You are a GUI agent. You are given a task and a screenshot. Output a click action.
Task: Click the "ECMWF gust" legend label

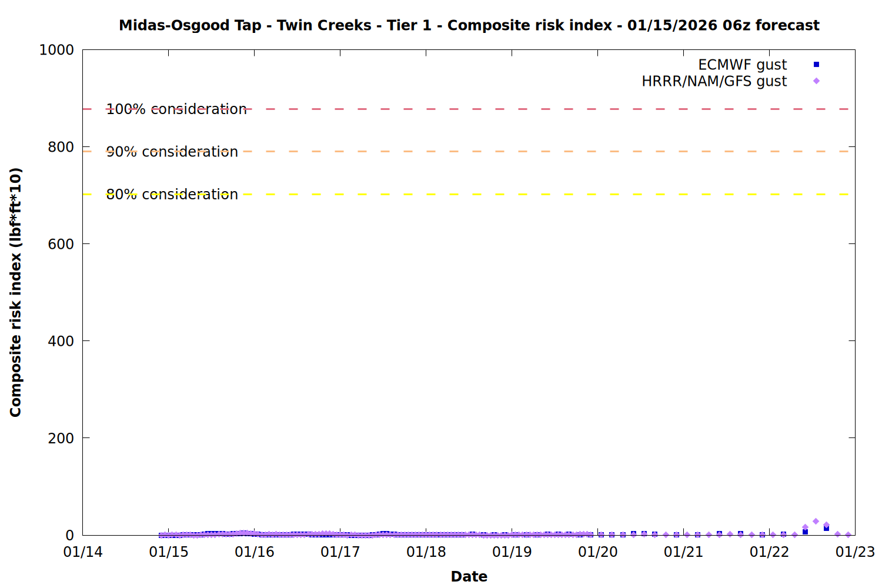(x=742, y=65)
